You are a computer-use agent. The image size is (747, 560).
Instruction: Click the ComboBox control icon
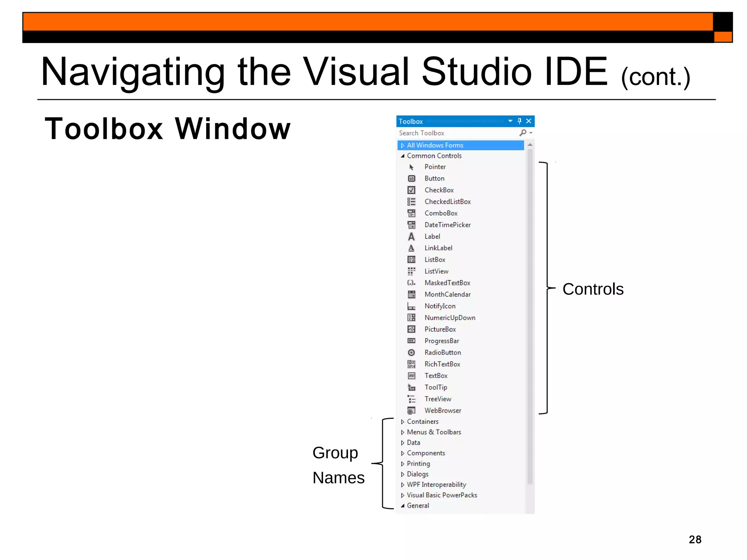411,213
